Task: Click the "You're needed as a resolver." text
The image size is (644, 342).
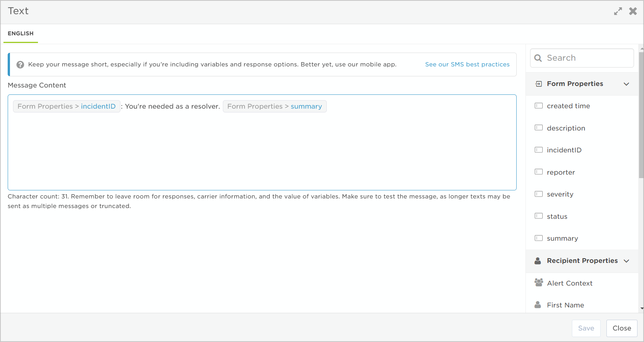Action: click(x=173, y=106)
